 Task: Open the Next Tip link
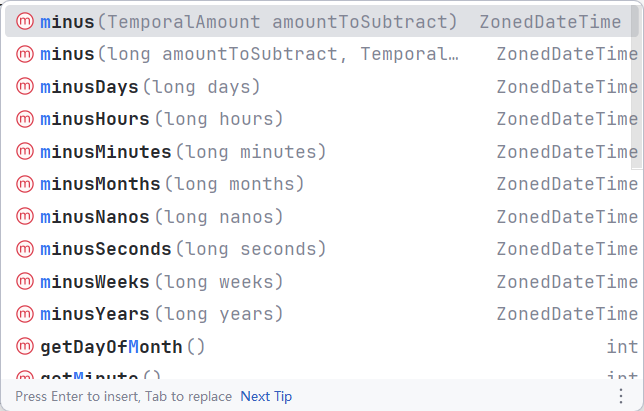pos(266,396)
